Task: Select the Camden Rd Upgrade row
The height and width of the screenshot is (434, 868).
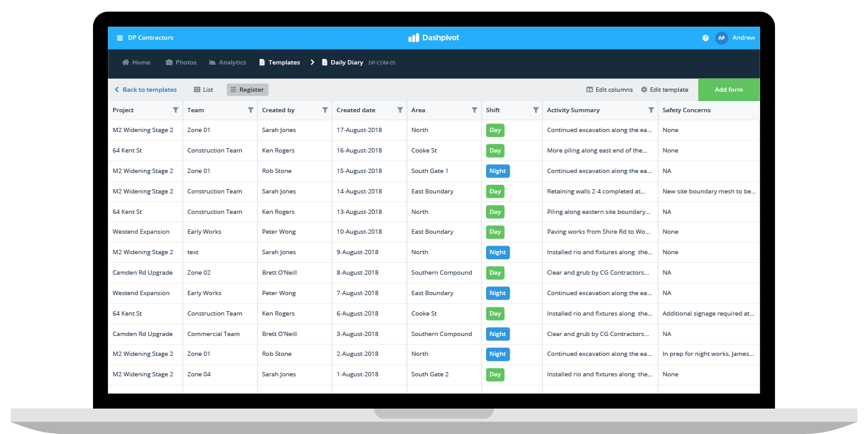Action: tap(143, 272)
